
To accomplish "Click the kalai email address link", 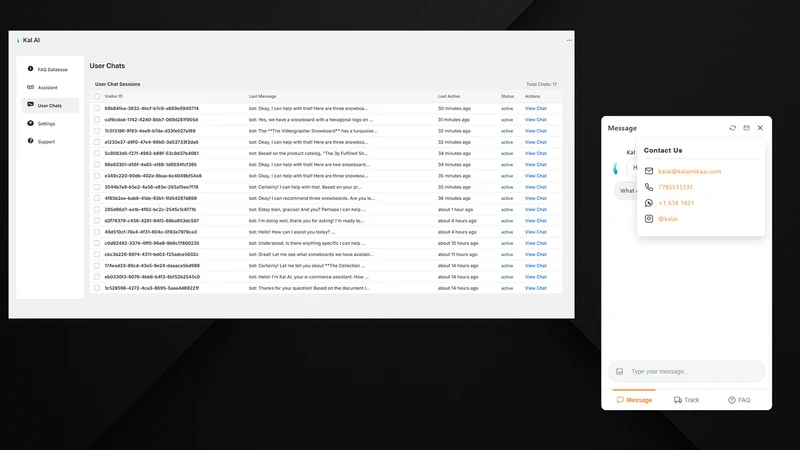I will 689,171.
